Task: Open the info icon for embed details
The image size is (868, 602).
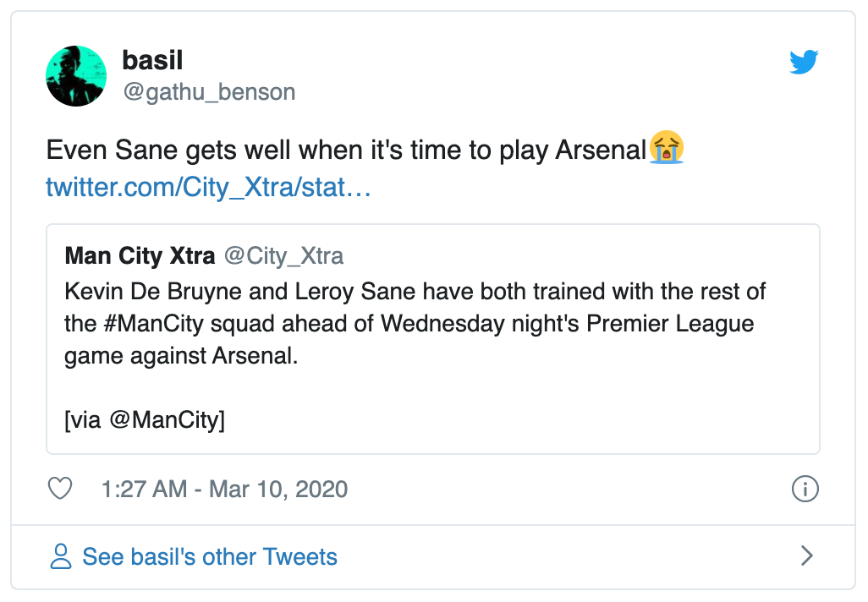Action: click(x=805, y=489)
